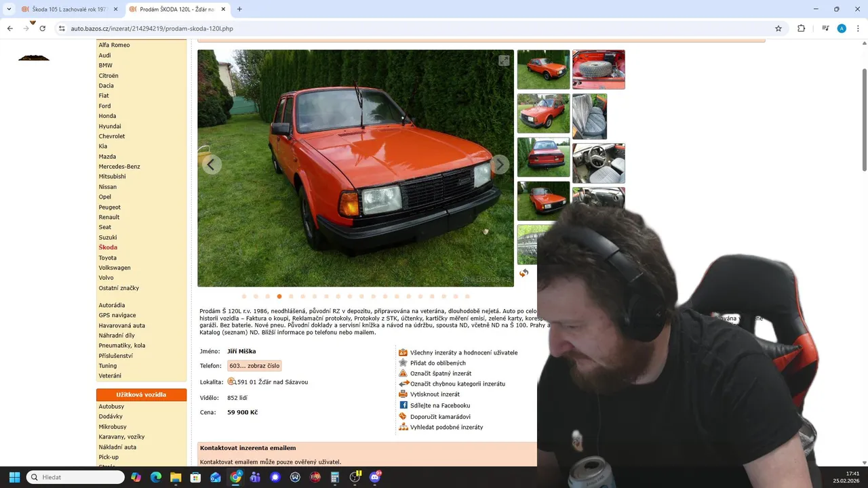Open the Ostatní značky category

[x=119, y=288]
